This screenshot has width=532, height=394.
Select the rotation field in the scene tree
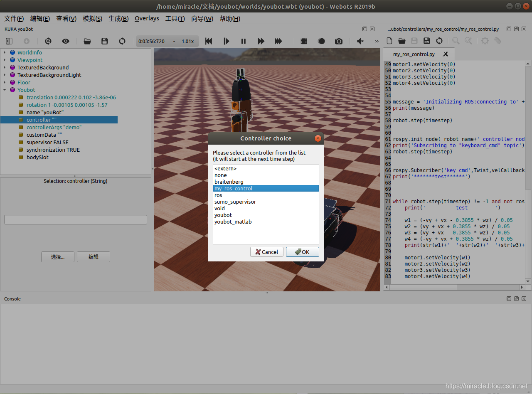click(x=67, y=105)
